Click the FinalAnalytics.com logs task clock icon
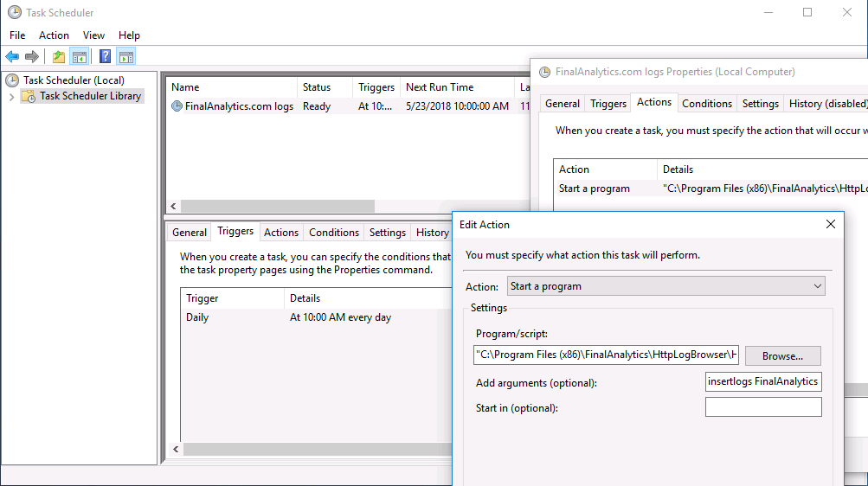Screen dimensions: 868x486 click(177, 106)
